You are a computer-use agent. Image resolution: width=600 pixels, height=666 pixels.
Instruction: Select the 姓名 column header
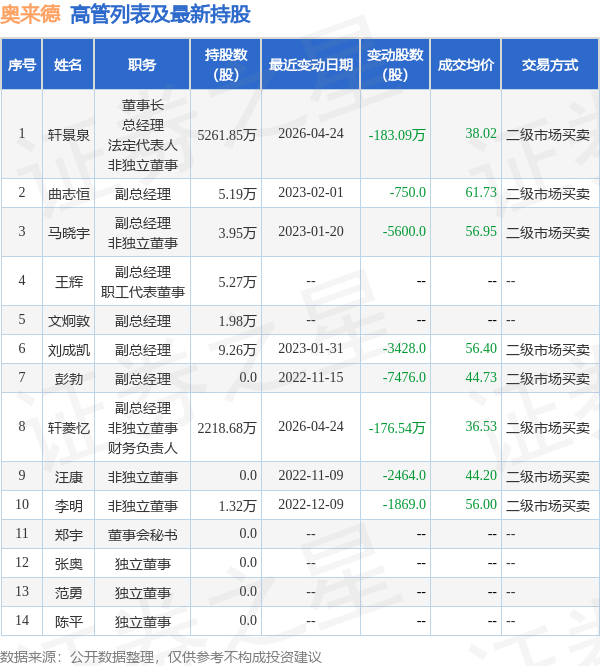click(68, 65)
